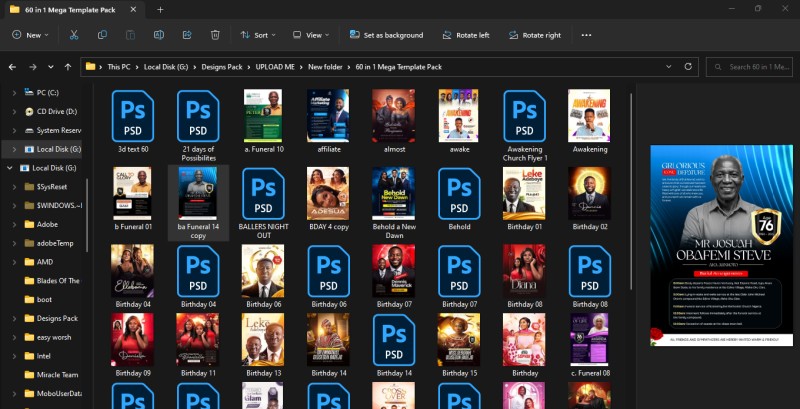The height and width of the screenshot is (409, 800).
Task: Expand the CD Drive (D:) tree node
Action: pyautogui.click(x=14, y=112)
